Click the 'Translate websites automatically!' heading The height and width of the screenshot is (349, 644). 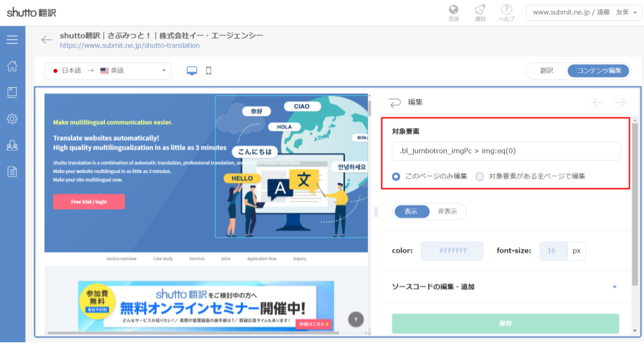[106, 138]
